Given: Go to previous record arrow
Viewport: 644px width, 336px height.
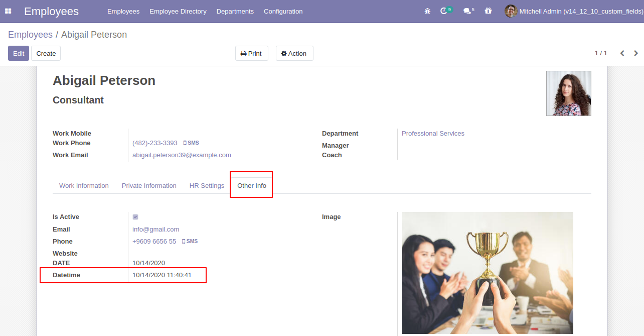Looking at the screenshot, I should [x=622, y=53].
